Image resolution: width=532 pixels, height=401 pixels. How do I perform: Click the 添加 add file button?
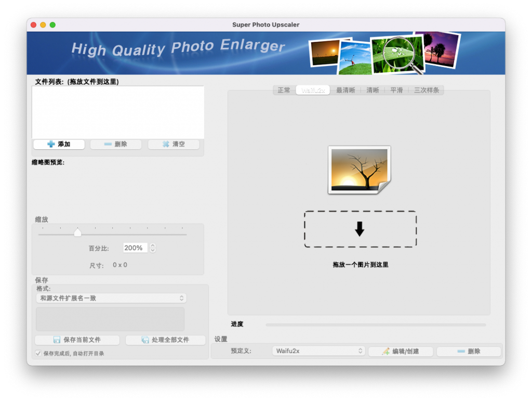tap(59, 144)
